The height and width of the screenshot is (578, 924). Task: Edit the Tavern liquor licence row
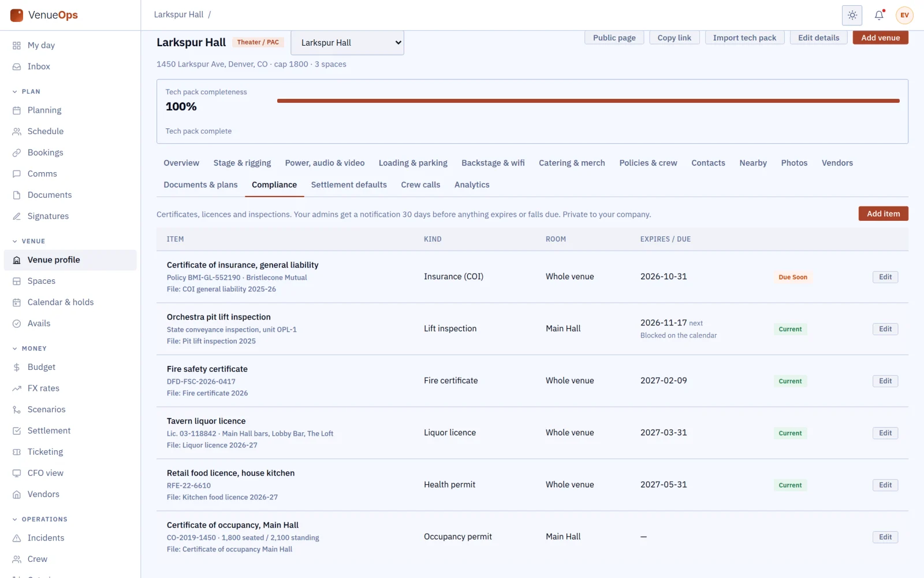point(885,433)
